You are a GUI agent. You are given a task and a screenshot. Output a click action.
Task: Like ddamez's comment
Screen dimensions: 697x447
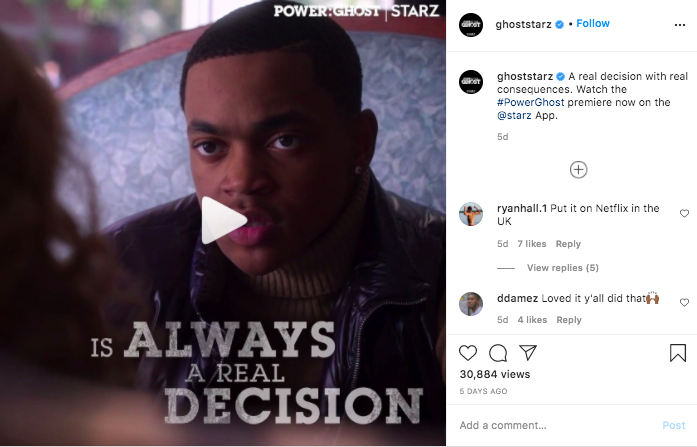tap(685, 303)
